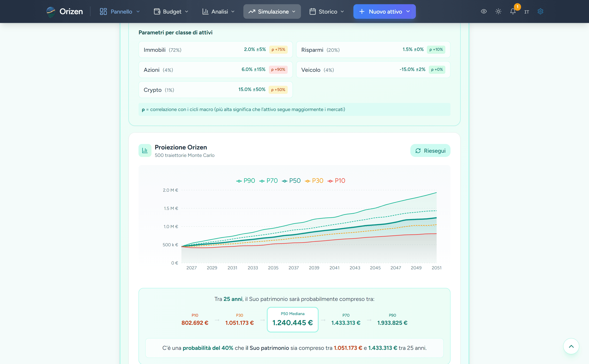Click the P50 Mediana 1.240.445 € box
589x364 pixels.
(x=292, y=320)
